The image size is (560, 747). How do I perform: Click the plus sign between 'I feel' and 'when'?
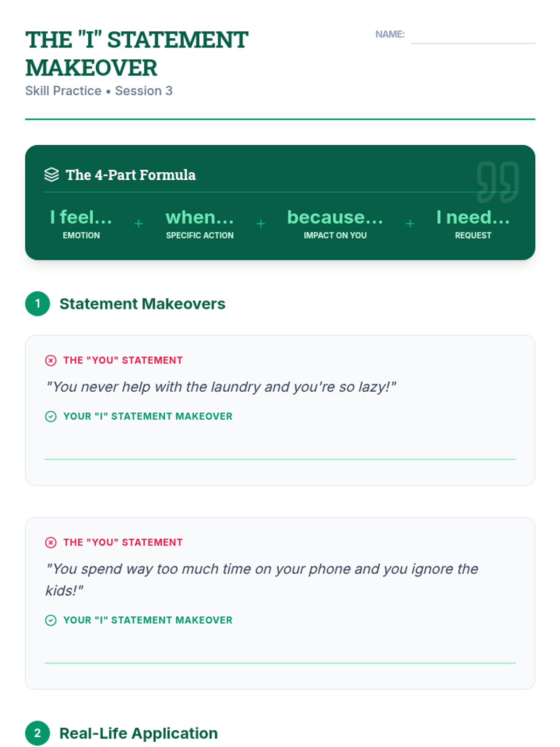pos(139,224)
